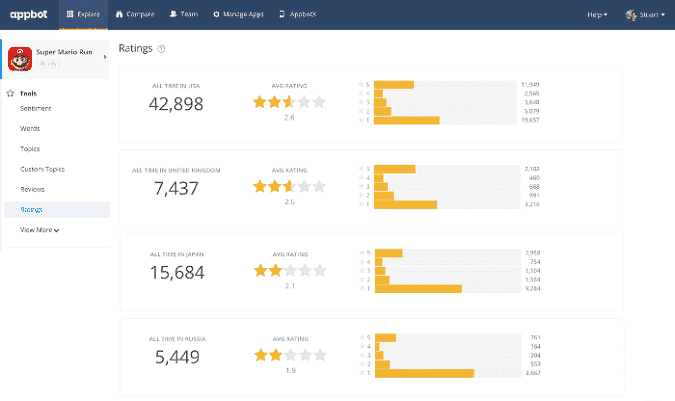
Task: Click the Russia average rating stars
Action: coord(289,355)
